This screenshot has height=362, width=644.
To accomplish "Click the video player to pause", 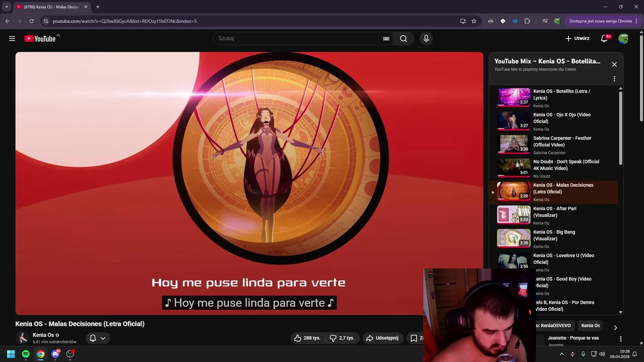I will tap(249, 184).
